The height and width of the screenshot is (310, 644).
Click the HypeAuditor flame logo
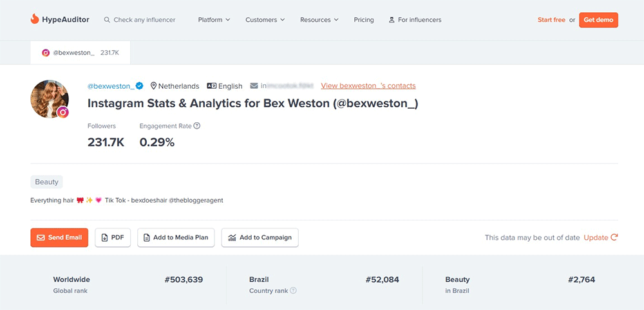(x=35, y=20)
